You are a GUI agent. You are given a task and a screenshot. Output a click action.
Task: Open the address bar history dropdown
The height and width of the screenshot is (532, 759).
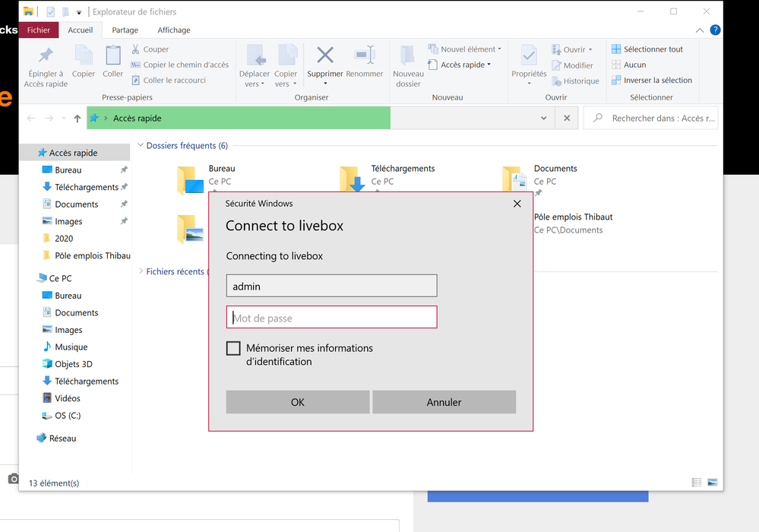click(x=543, y=119)
